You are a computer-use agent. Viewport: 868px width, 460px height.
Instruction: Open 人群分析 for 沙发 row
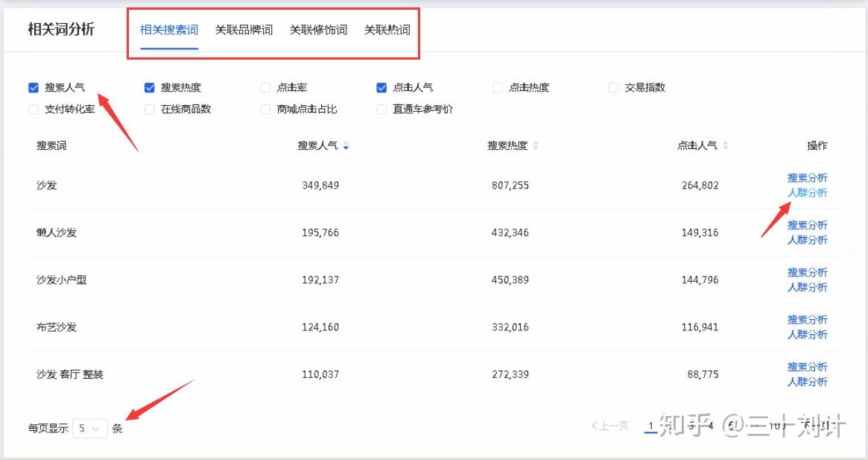pyautogui.click(x=807, y=193)
